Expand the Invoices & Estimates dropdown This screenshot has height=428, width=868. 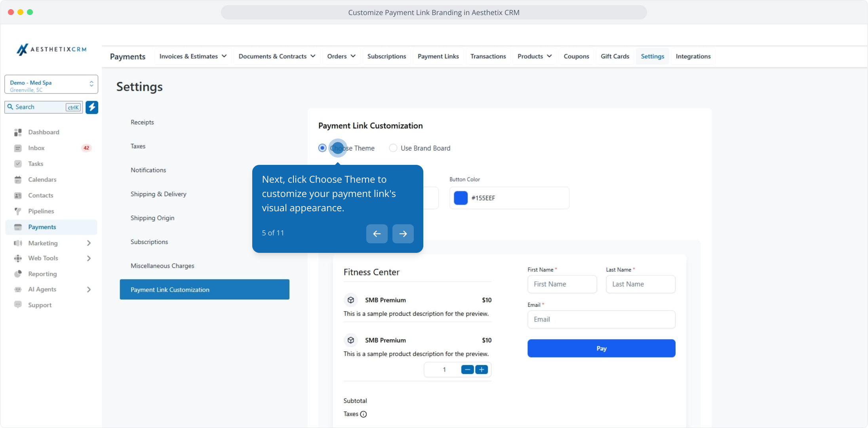[193, 56]
